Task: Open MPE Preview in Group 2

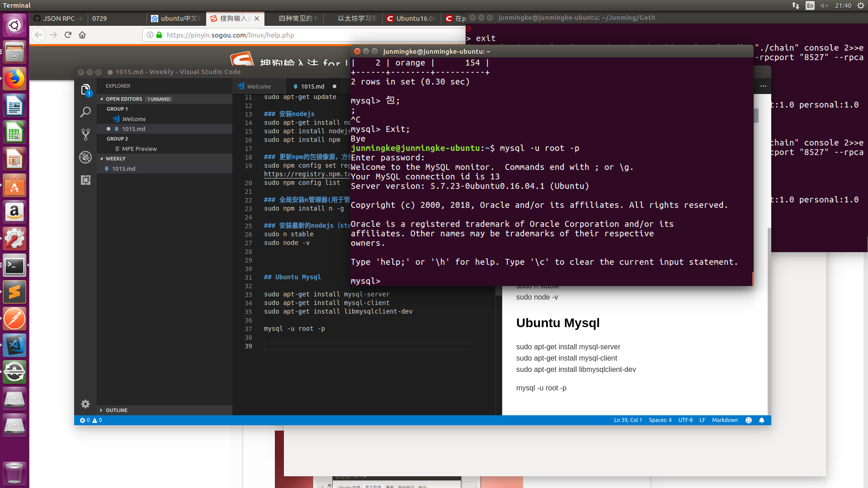Action: point(139,149)
